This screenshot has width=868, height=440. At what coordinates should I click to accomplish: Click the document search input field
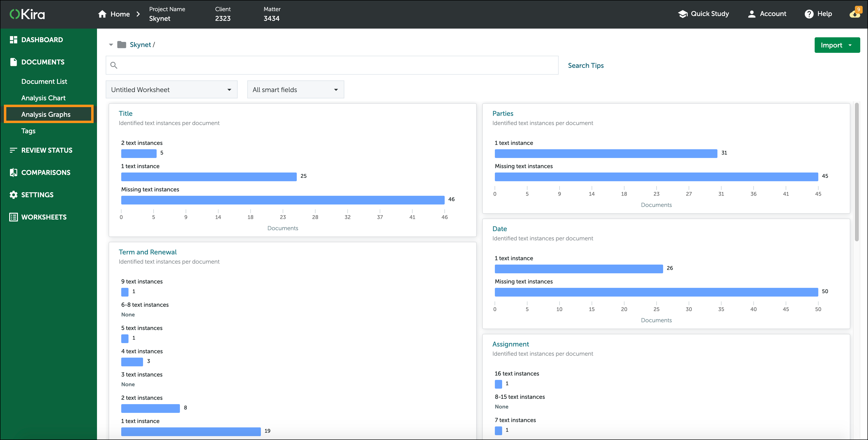332,65
